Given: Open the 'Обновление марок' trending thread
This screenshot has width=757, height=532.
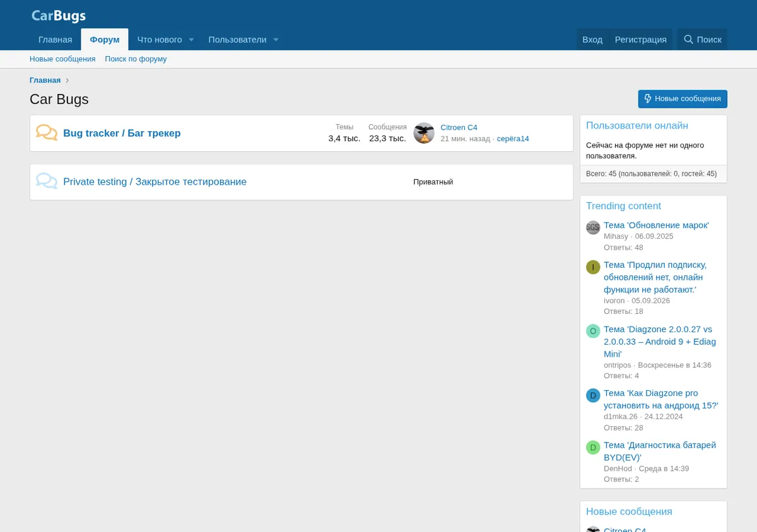Looking at the screenshot, I should point(656,225).
